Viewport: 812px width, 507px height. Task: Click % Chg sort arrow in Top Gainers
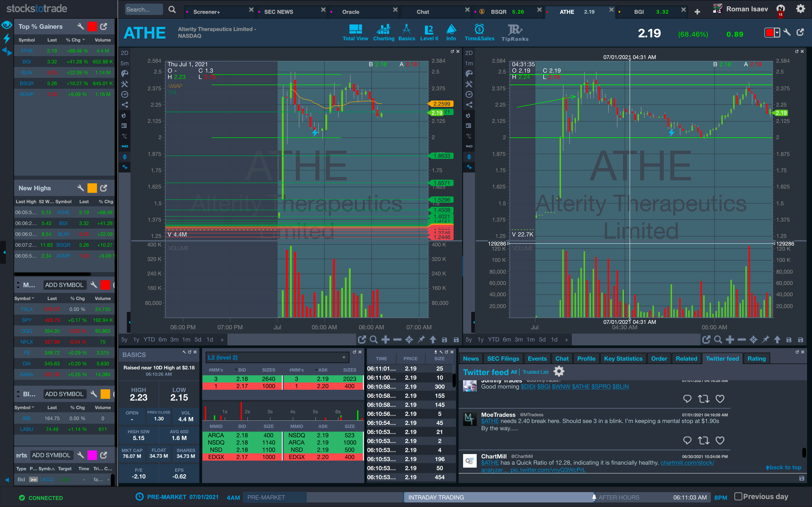coord(84,40)
